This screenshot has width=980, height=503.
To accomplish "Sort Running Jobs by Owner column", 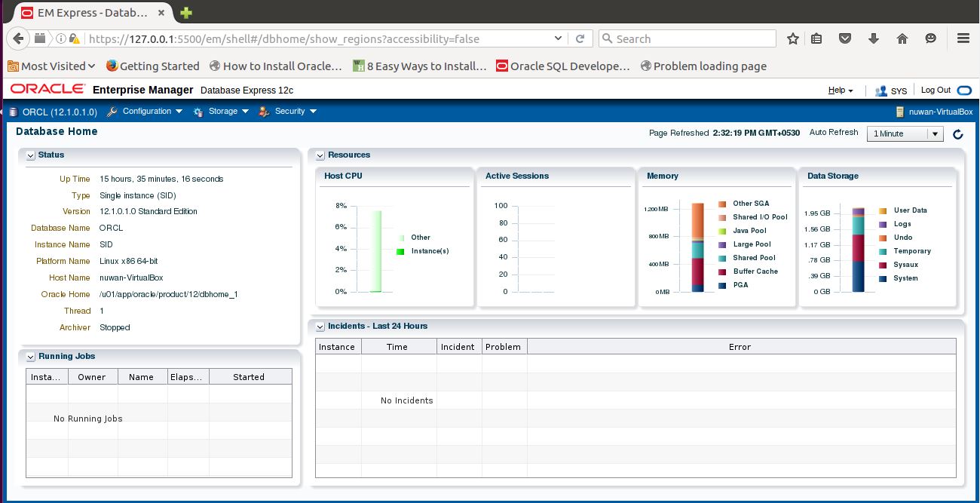I will (x=92, y=377).
